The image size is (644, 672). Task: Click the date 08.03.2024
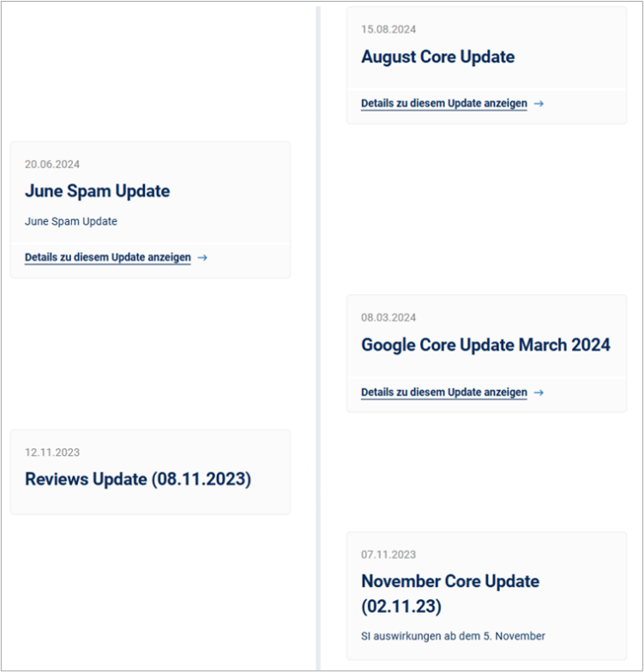click(x=388, y=318)
